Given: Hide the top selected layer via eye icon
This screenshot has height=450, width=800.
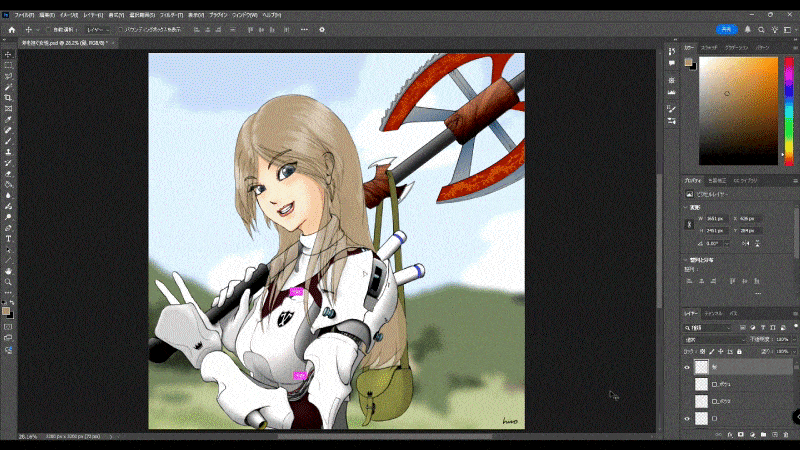Looking at the screenshot, I should [687, 367].
